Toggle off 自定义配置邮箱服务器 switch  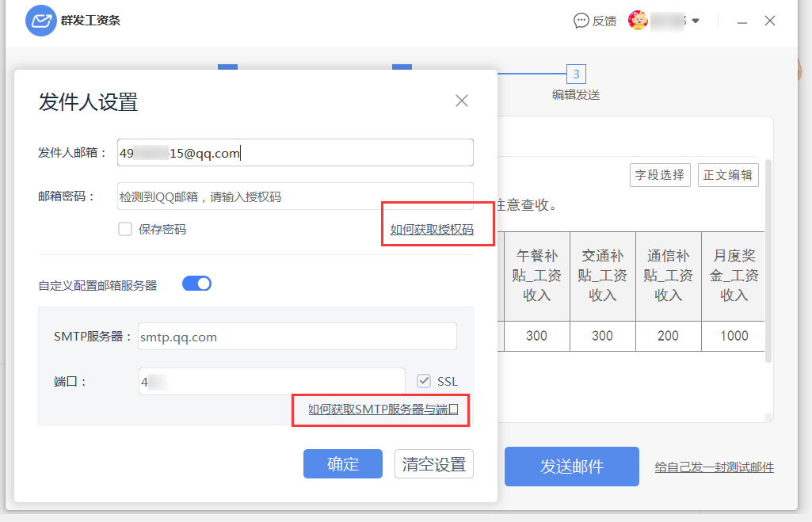click(196, 284)
